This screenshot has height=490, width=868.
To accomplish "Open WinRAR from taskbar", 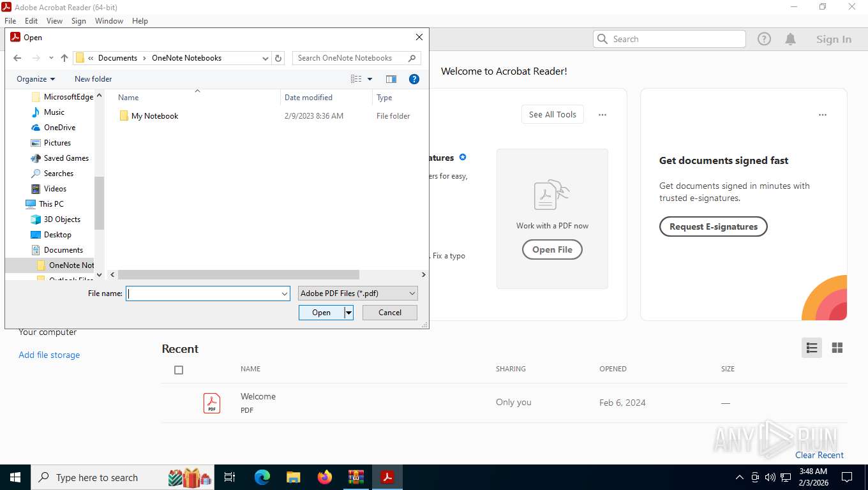I will 356,477.
